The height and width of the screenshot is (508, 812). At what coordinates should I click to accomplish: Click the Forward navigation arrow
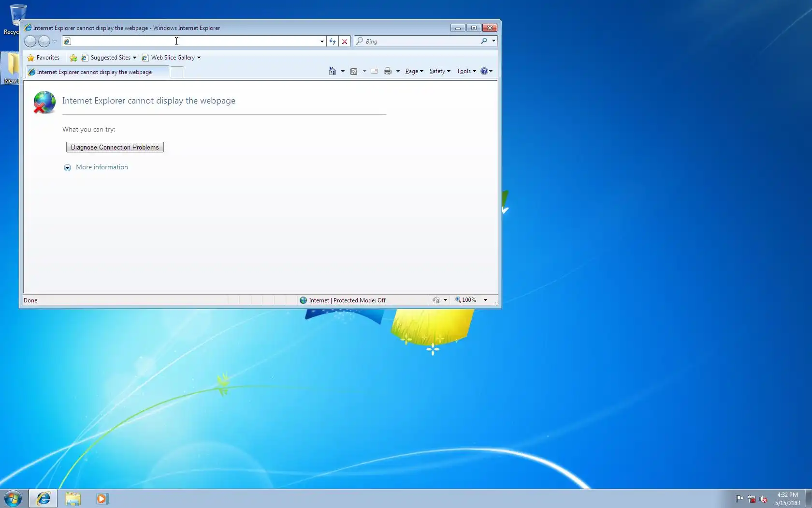click(x=44, y=42)
